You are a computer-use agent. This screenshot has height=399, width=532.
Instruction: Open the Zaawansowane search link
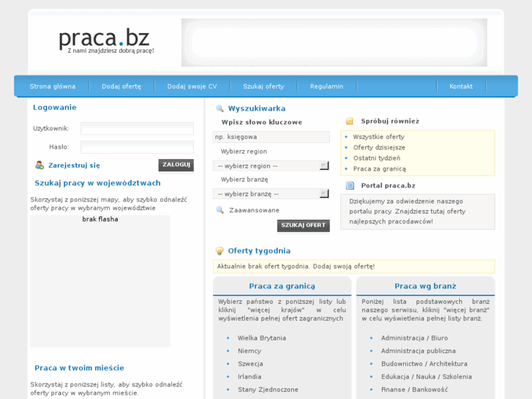254,210
